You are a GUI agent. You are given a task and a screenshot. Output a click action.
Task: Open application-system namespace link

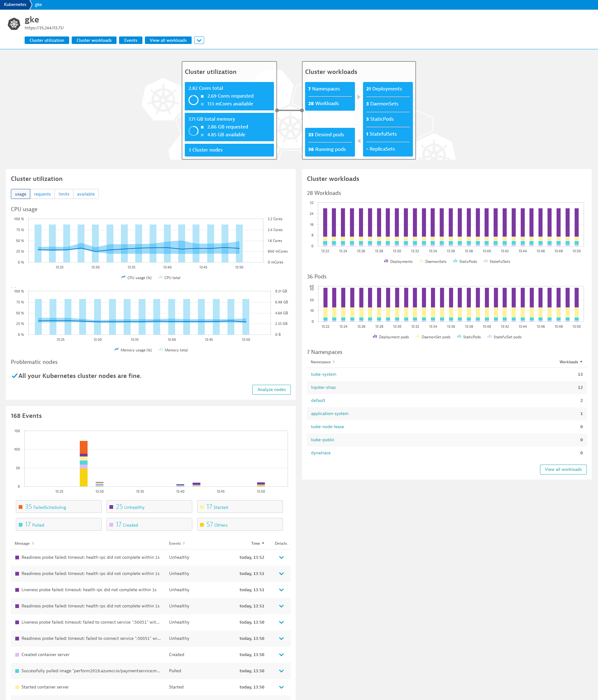click(x=330, y=413)
